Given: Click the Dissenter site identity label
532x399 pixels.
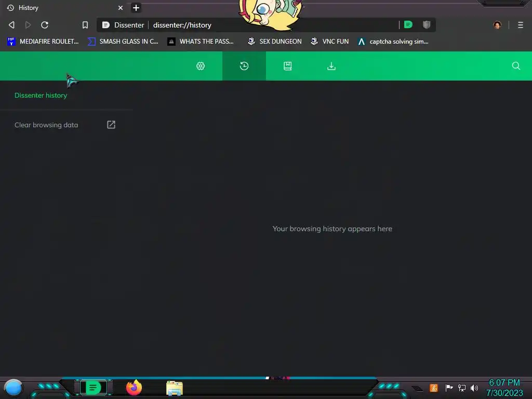Looking at the screenshot, I should [x=123, y=25].
